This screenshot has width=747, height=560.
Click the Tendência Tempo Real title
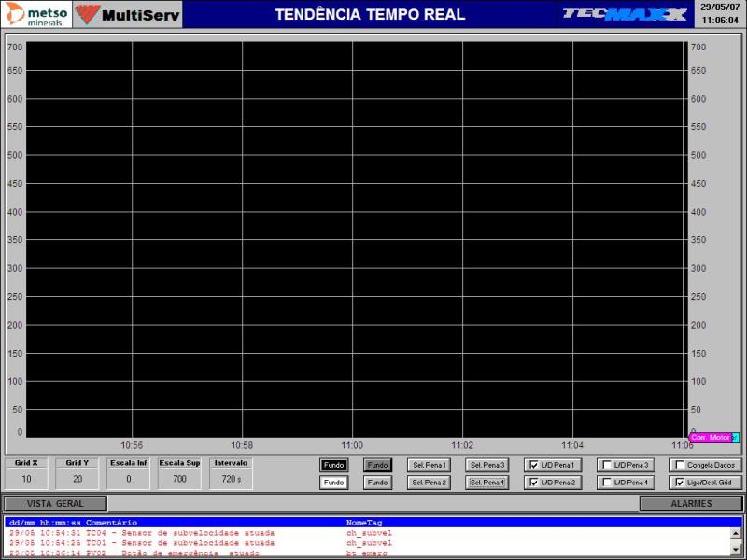(x=370, y=14)
